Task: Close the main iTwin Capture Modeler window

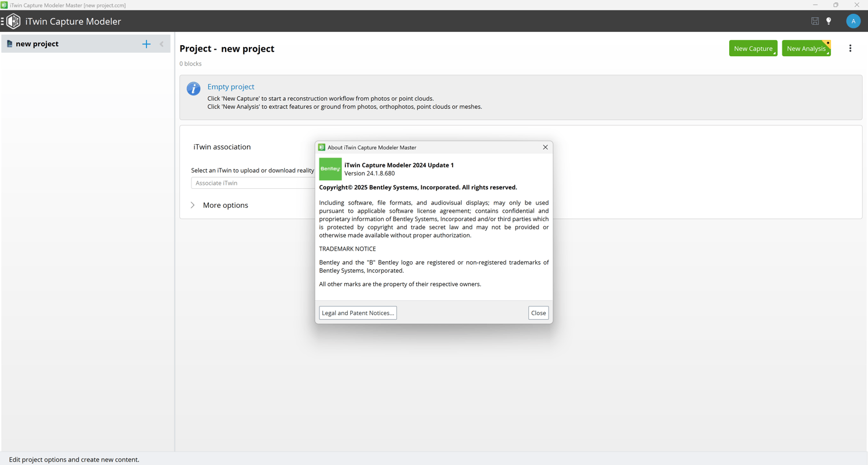Action: (856, 5)
